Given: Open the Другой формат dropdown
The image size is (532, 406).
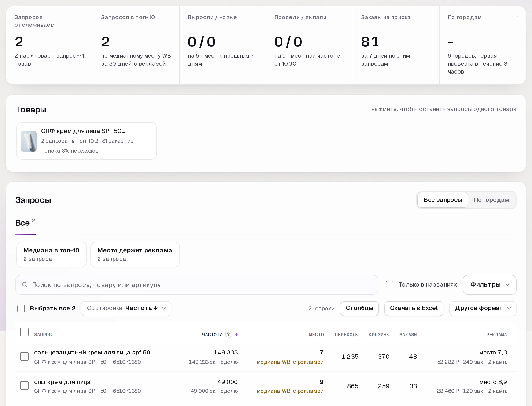Looking at the screenshot, I should [x=483, y=308].
